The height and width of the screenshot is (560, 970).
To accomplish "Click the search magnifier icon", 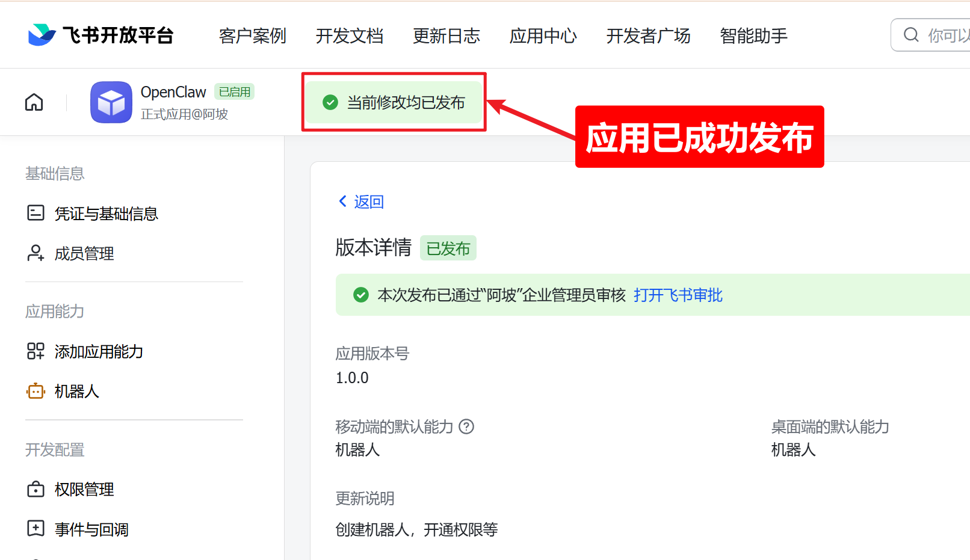I will pos(911,35).
